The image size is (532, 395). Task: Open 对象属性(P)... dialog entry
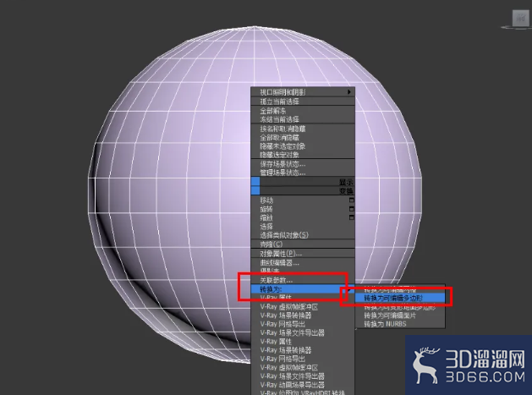[x=303, y=254]
